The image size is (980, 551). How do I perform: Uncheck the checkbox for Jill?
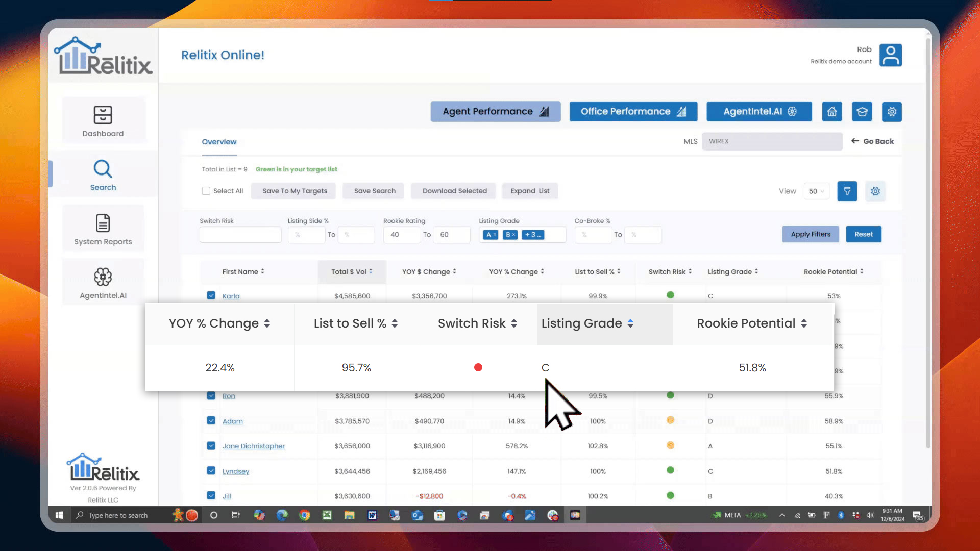[x=211, y=495]
